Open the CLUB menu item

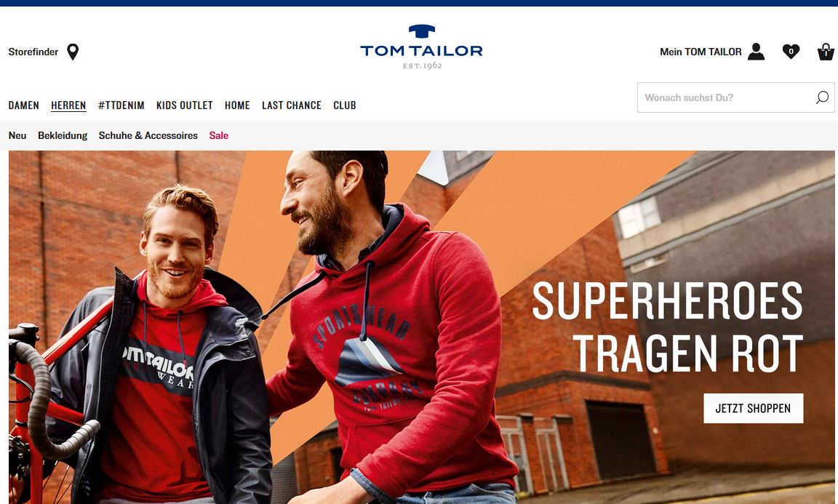click(345, 105)
